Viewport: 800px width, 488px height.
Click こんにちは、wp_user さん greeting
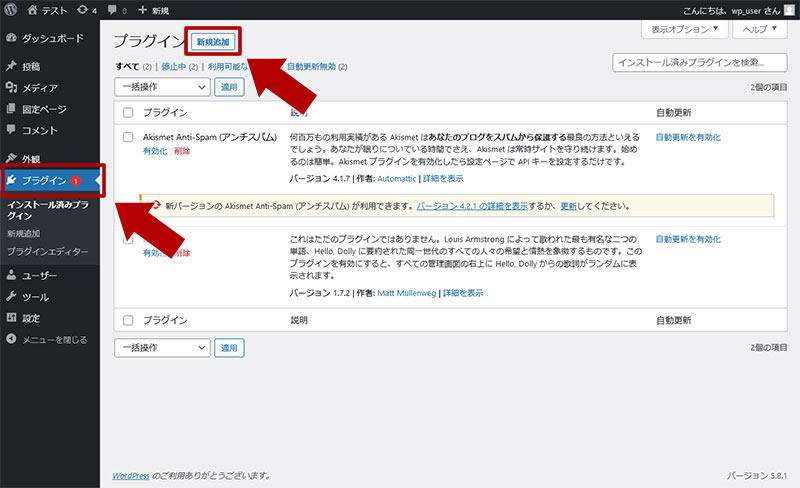[731, 11]
